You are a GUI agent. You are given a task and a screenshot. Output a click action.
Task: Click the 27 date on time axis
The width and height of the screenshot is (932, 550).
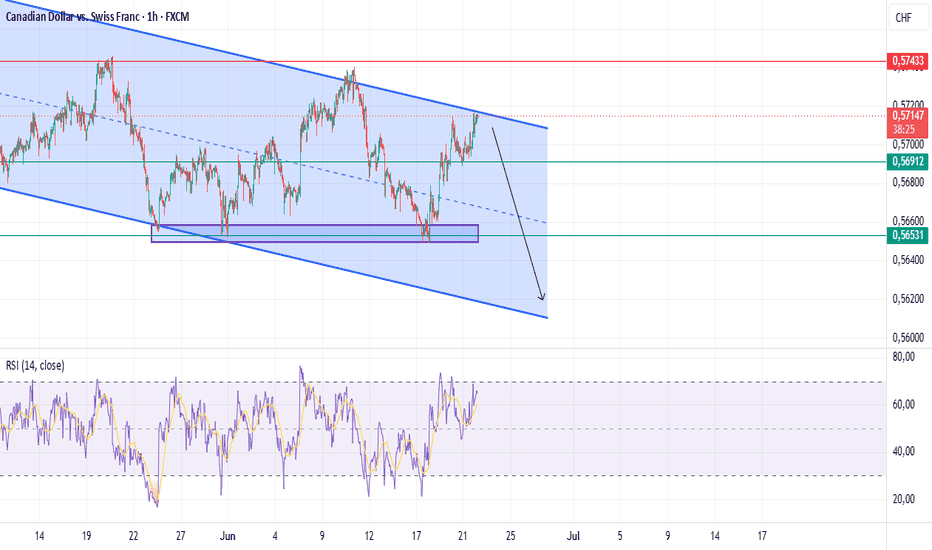181,536
